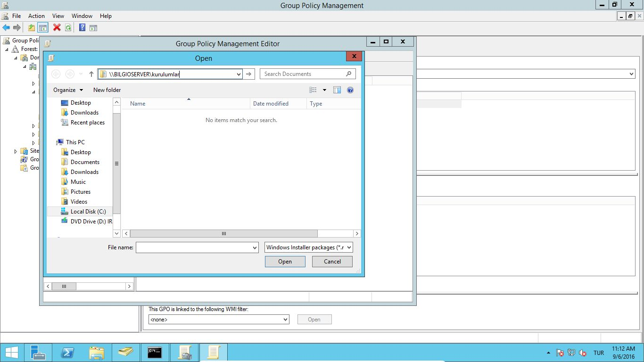Image resolution: width=644 pixels, height=362 pixels.
Task: Open the View menu
Action: 58,16
